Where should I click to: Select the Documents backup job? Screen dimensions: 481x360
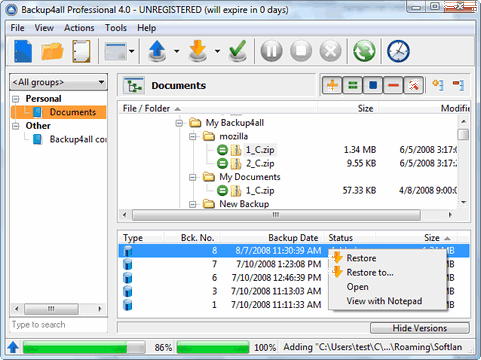click(59, 112)
